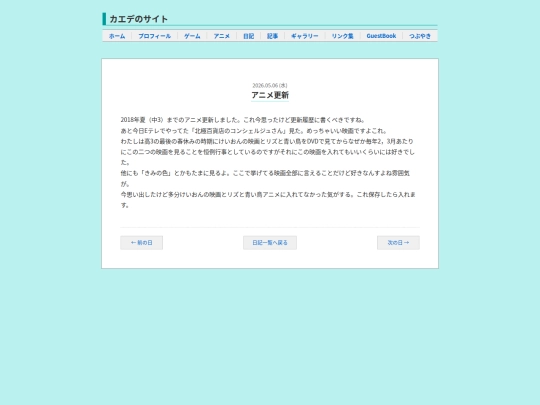This screenshot has width=540, height=405.
Task: Open the 記事 page link
Action: pos(272,36)
